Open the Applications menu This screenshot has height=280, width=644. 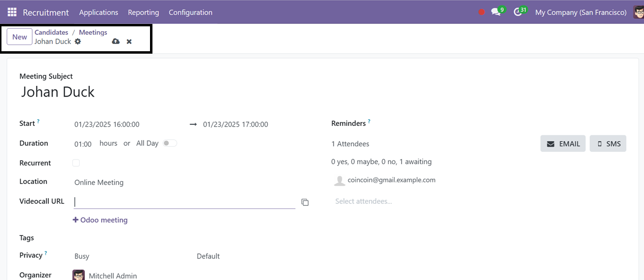99,12
